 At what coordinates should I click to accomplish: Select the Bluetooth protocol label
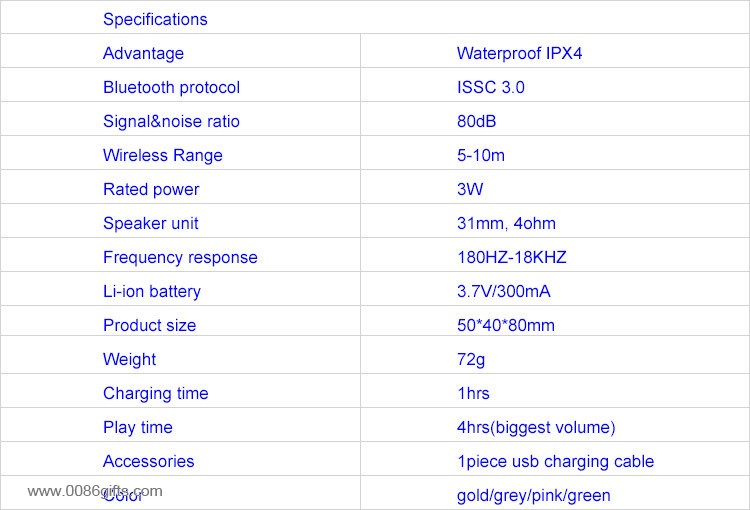(171, 87)
